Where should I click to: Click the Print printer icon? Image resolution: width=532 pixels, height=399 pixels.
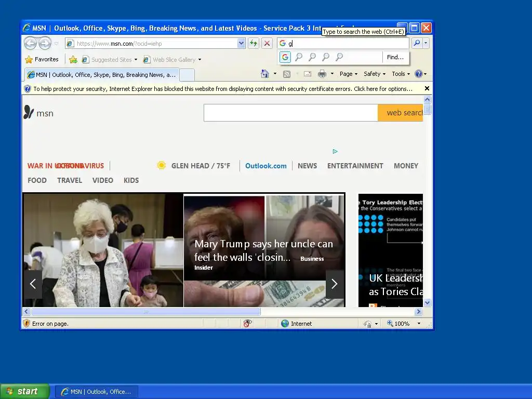click(322, 74)
